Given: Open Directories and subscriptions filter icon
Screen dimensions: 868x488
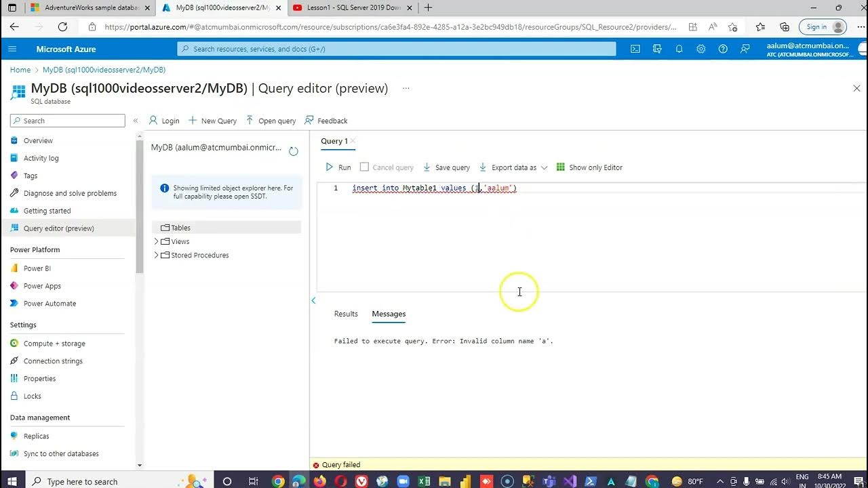Looking at the screenshot, I should (657, 49).
